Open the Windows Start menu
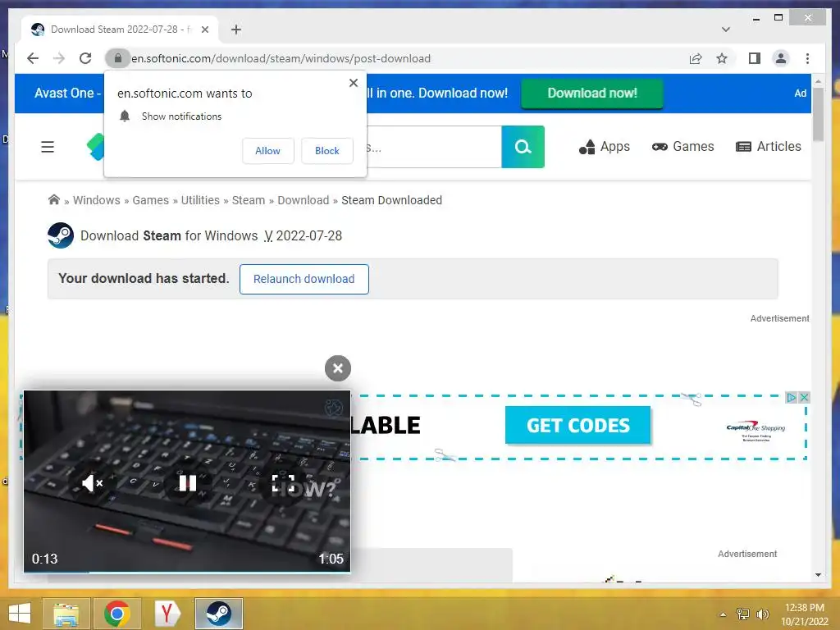The image size is (840, 630). tap(20, 614)
